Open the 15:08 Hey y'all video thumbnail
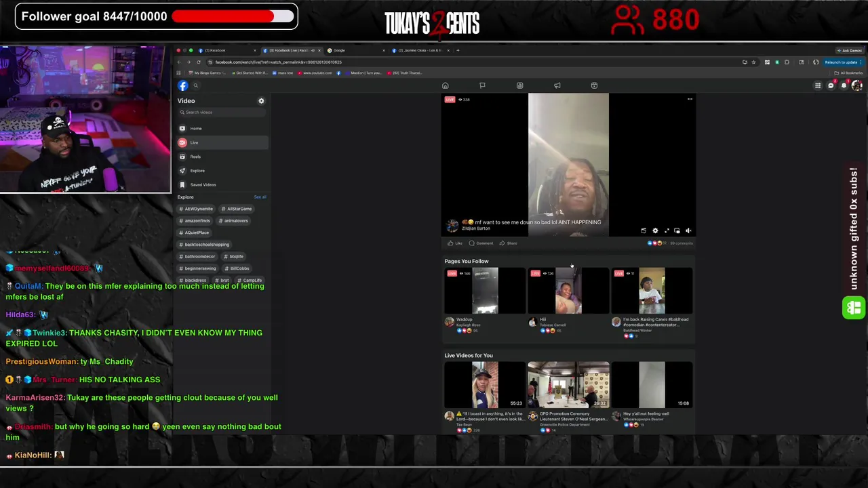The image size is (868, 488). tap(652, 385)
